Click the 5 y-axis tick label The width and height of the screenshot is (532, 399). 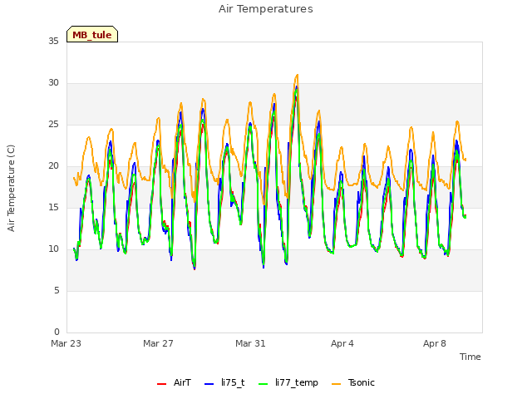coord(57,291)
